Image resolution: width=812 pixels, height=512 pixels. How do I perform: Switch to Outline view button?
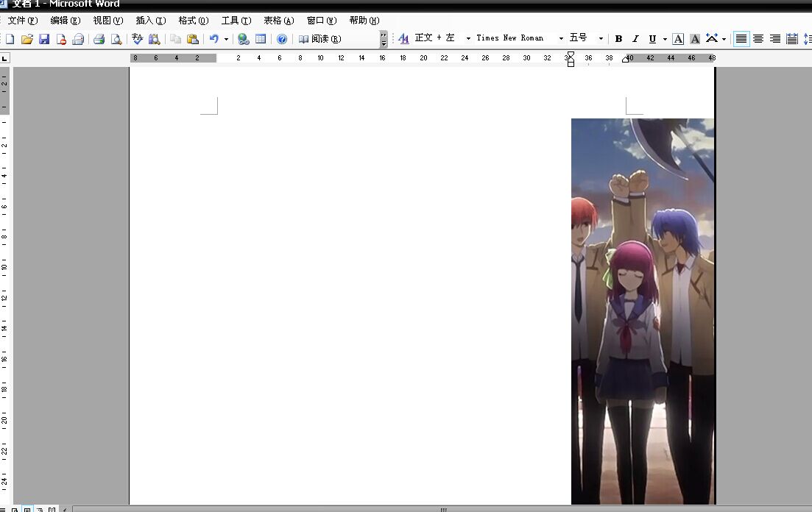[39, 509]
